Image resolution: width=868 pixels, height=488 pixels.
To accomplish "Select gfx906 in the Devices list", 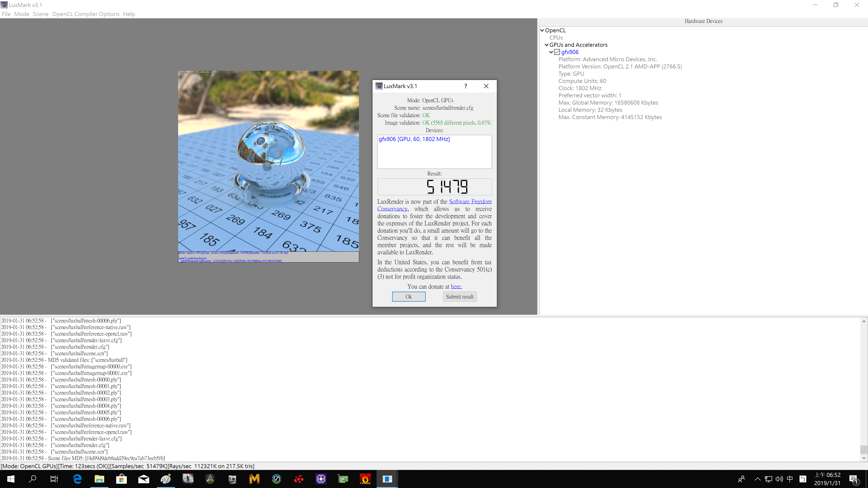I will (414, 139).
